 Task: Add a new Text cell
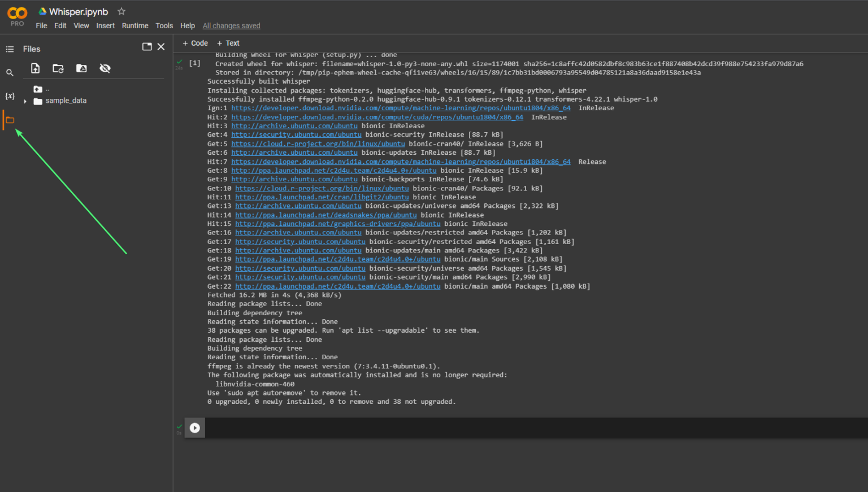pos(228,43)
